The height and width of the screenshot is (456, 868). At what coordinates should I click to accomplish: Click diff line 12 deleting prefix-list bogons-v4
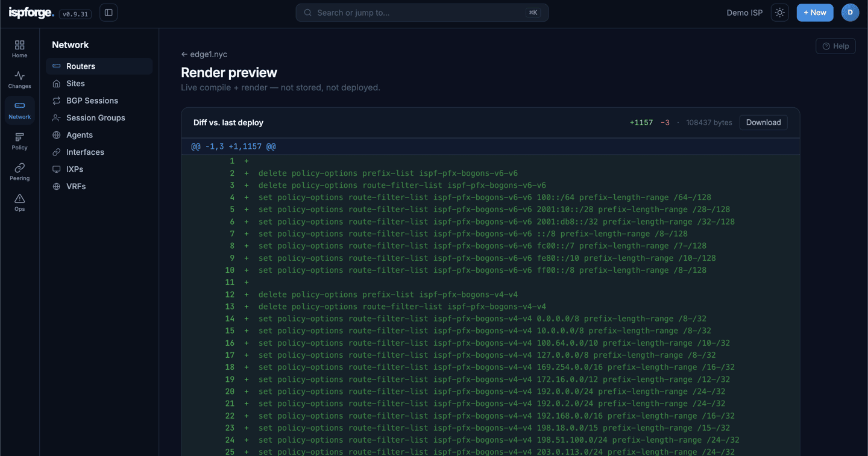(x=491, y=295)
